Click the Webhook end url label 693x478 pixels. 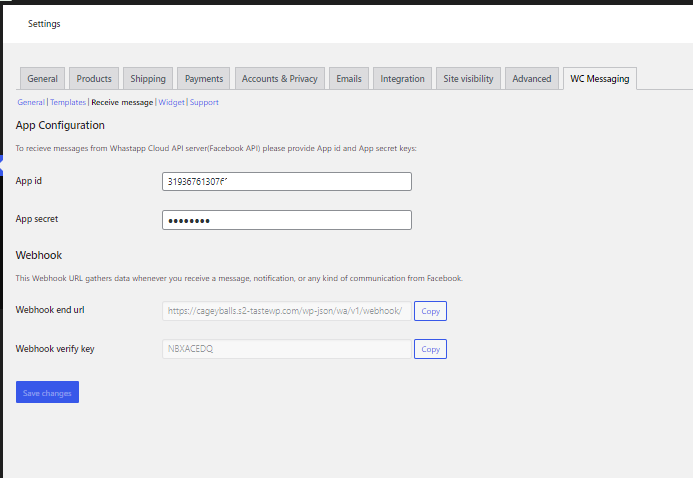click(50, 310)
